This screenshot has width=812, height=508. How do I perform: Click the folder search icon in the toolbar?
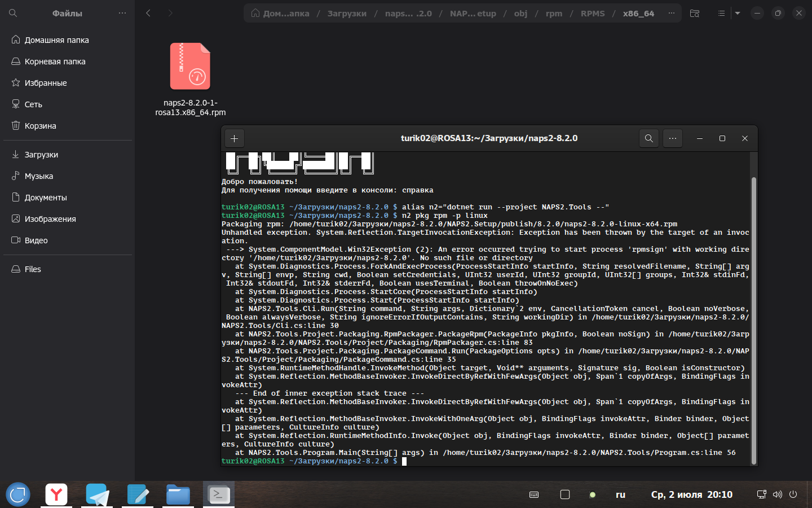pyautogui.click(x=695, y=13)
